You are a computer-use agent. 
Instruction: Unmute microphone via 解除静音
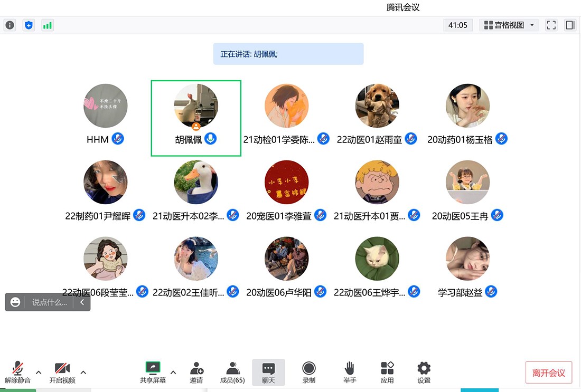(18, 372)
